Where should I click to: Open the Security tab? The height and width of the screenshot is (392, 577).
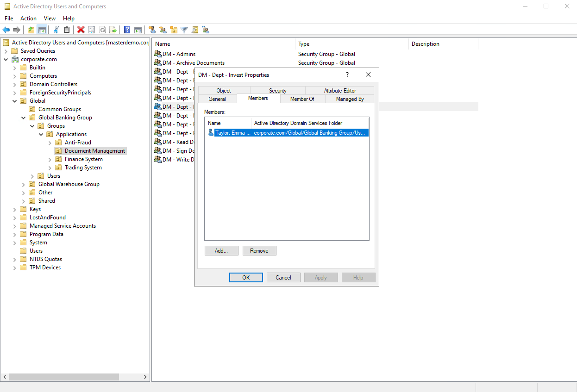[x=278, y=91]
